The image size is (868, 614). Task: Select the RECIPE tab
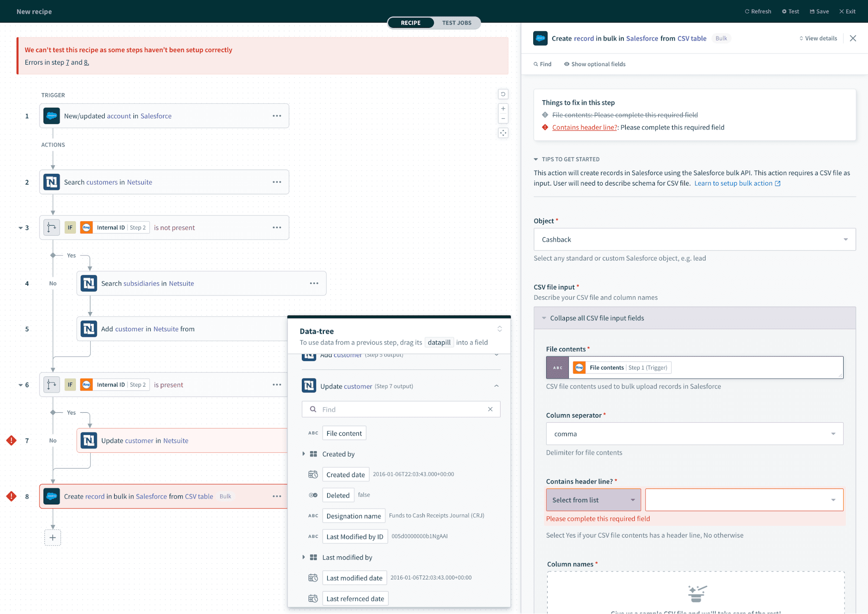click(410, 23)
